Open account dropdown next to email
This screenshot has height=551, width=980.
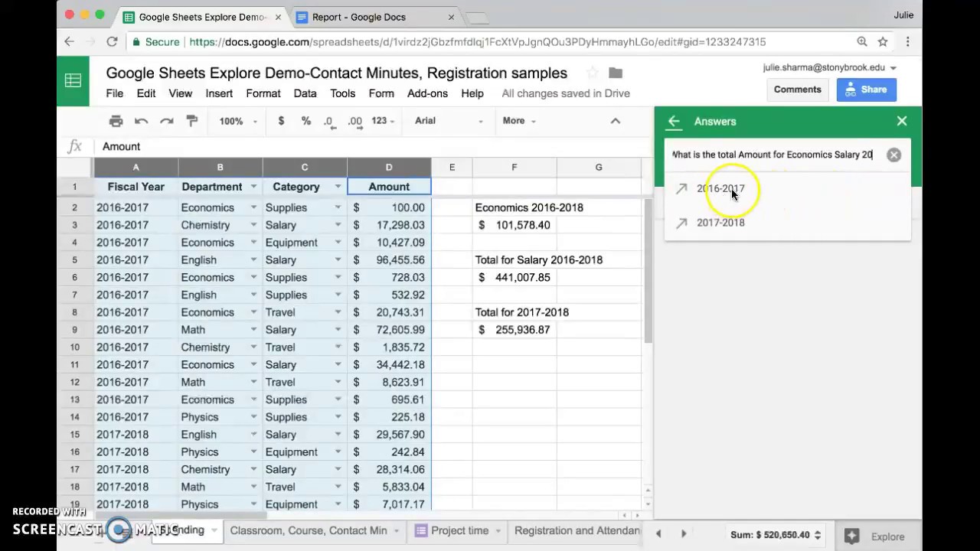[x=893, y=68]
